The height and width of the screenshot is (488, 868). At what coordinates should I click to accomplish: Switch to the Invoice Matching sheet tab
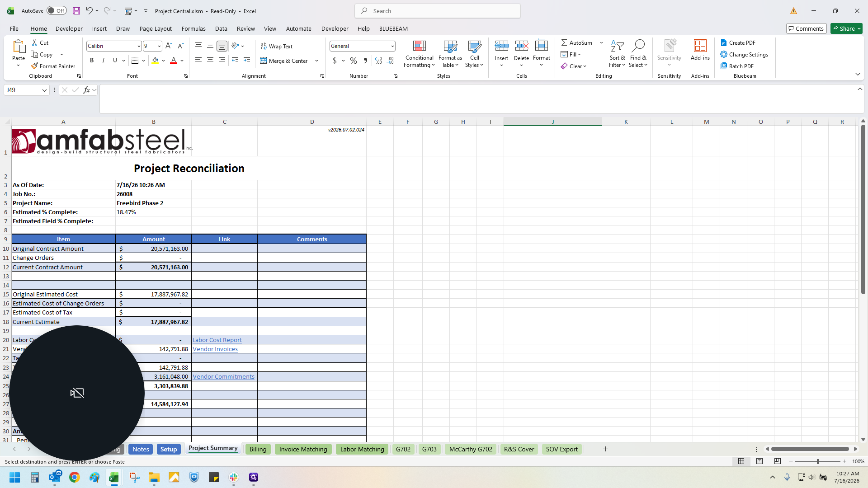pyautogui.click(x=303, y=449)
